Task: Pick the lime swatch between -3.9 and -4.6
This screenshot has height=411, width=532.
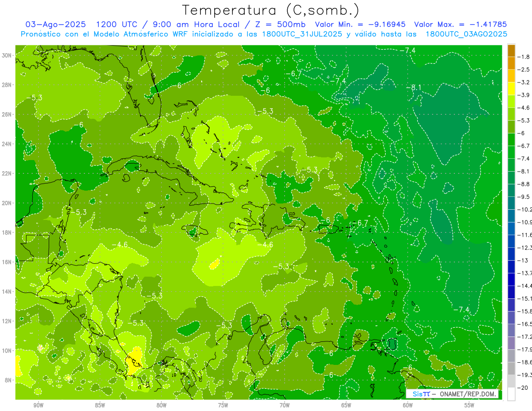Action: [511, 102]
